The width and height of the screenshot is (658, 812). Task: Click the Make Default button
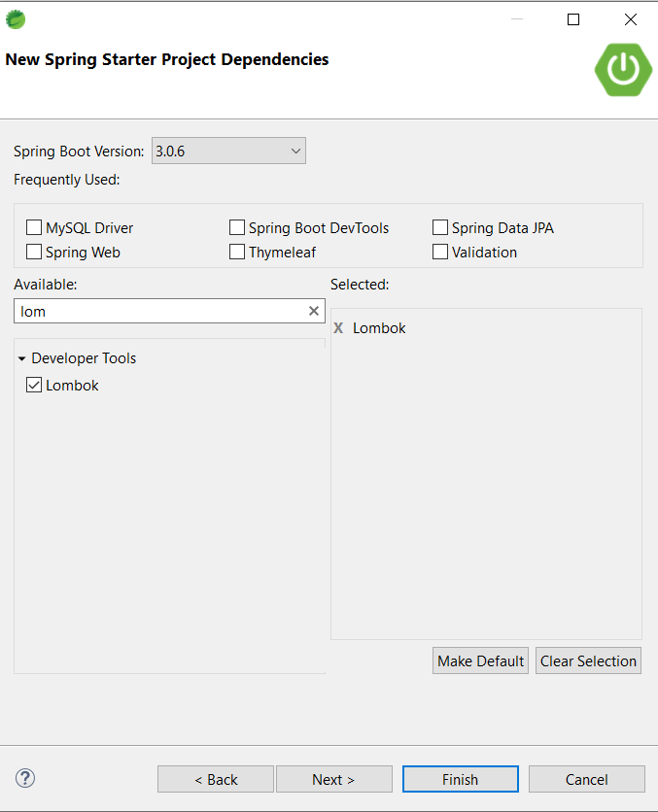click(480, 660)
